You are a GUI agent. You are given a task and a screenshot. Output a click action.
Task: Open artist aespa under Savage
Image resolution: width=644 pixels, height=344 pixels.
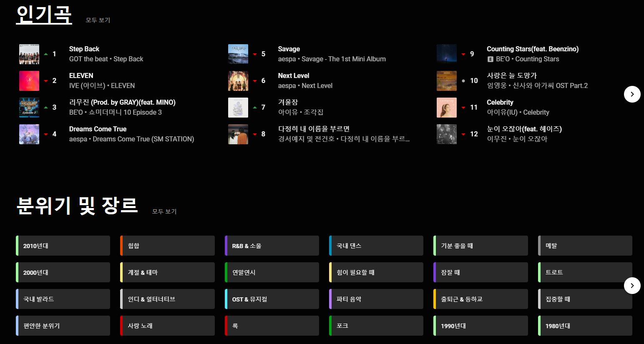[x=287, y=59]
